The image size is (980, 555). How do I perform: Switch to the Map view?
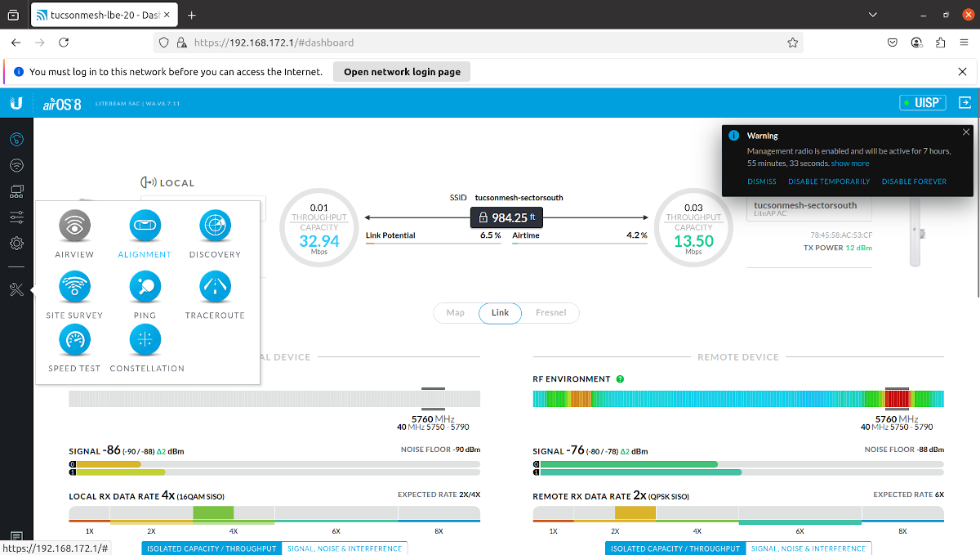click(x=455, y=313)
